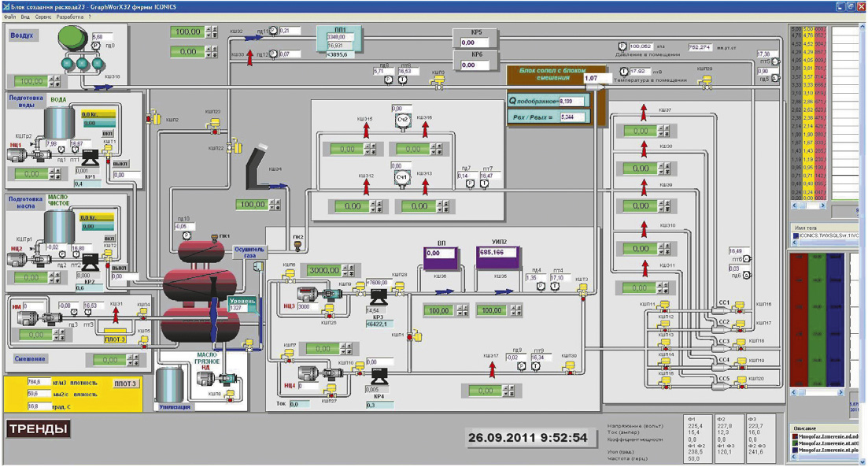Click single down arrow of Воздух 100,00 setpoint
Image resolution: width=868 pixels, height=467 pixels.
coord(52,84)
